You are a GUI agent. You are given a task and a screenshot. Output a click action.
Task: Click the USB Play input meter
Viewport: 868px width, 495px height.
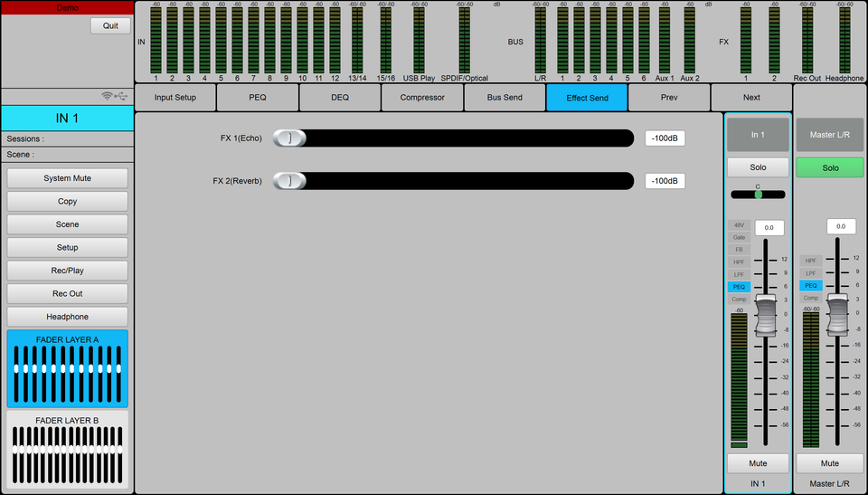coord(419,41)
